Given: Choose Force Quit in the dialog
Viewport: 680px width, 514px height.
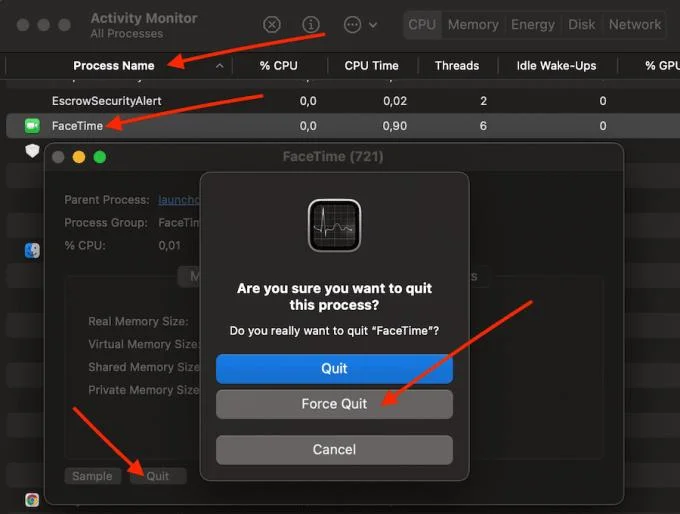Looking at the screenshot, I should coord(334,404).
